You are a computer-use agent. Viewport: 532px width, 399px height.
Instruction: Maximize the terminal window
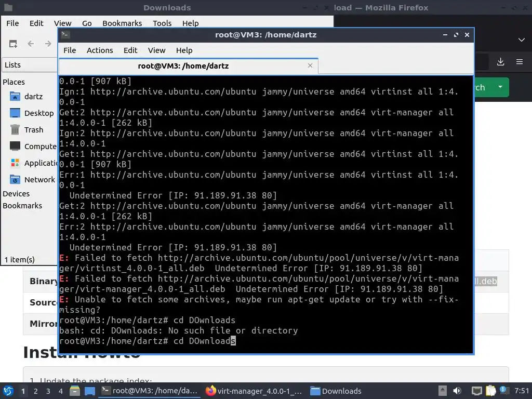click(x=456, y=35)
